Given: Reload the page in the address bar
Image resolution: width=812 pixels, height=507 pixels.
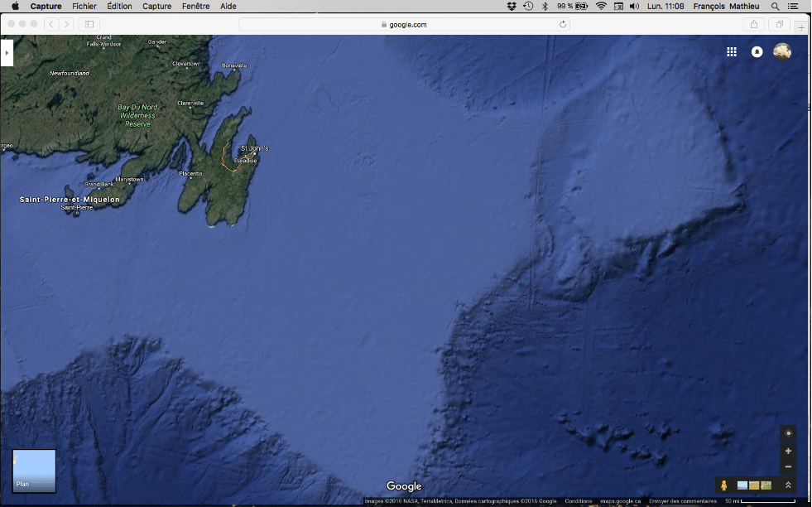Looking at the screenshot, I should click(x=563, y=25).
